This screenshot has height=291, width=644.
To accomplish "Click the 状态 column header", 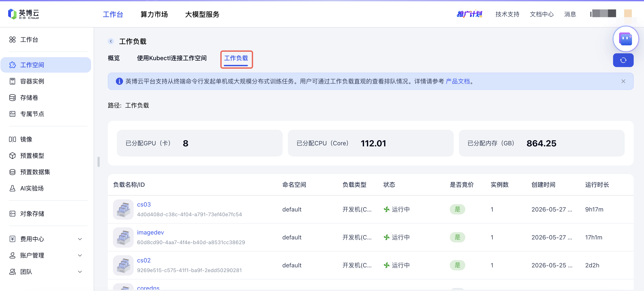I will pos(389,185).
